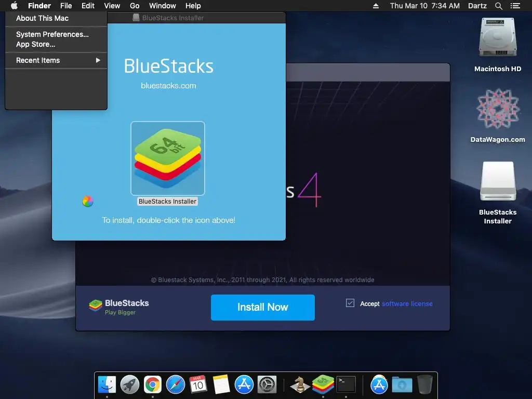Uncheck the Accept software license checkbox

point(350,303)
